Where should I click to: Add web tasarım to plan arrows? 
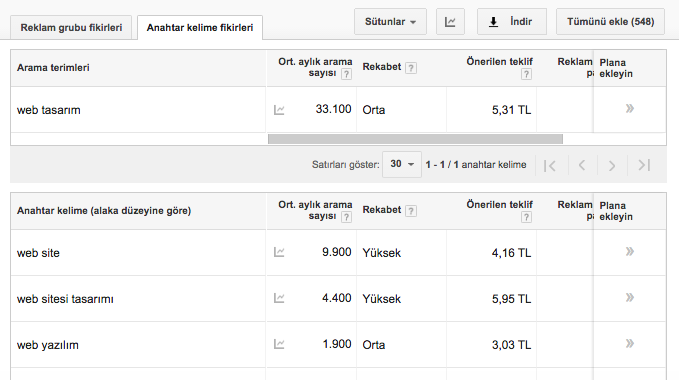[630, 108]
